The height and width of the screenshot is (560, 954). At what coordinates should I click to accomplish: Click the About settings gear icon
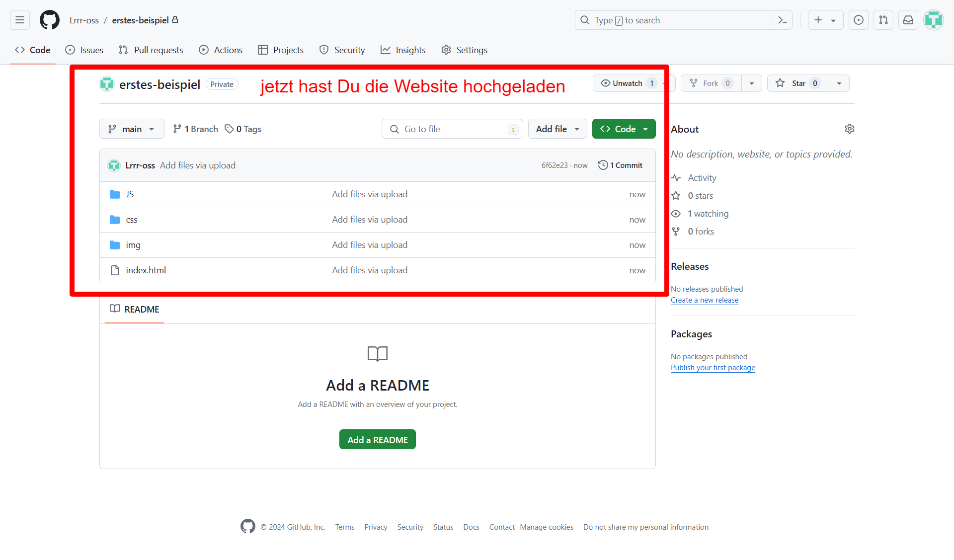coord(849,129)
